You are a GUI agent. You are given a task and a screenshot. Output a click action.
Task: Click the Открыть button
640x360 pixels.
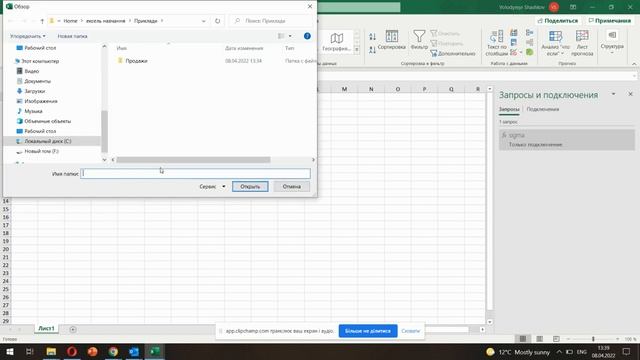point(250,187)
